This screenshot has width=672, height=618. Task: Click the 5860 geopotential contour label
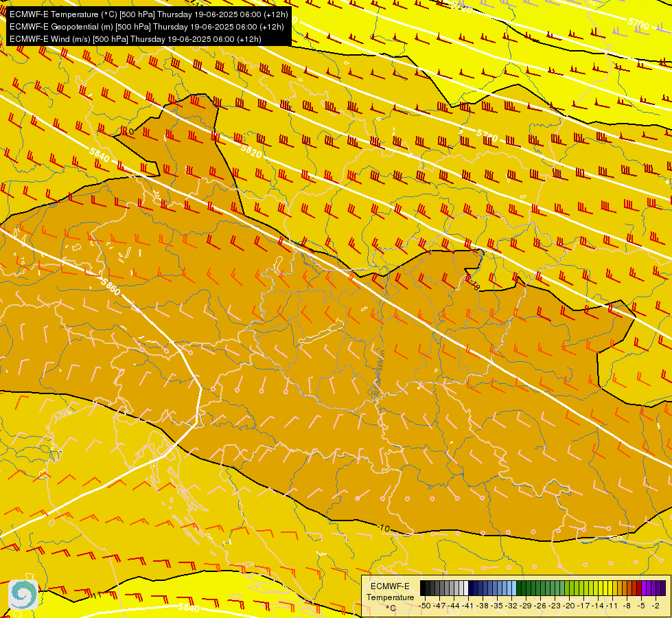pyautogui.click(x=111, y=286)
